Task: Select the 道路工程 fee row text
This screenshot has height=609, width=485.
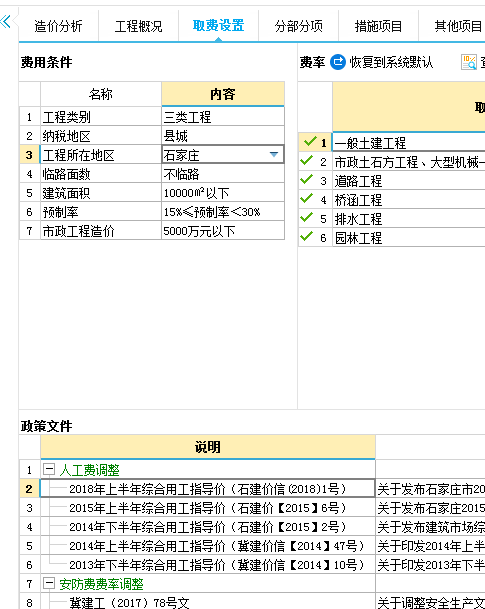Action: 358,181
